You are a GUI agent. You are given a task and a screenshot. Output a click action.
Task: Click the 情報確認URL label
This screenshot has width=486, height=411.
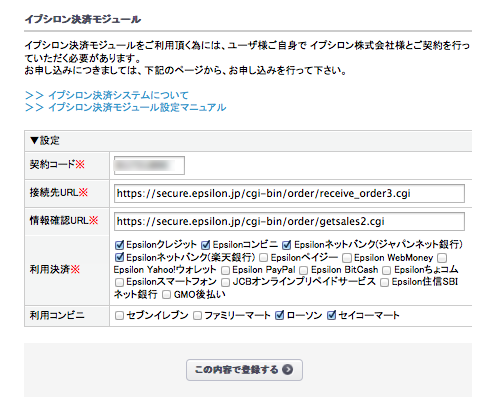click(64, 220)
